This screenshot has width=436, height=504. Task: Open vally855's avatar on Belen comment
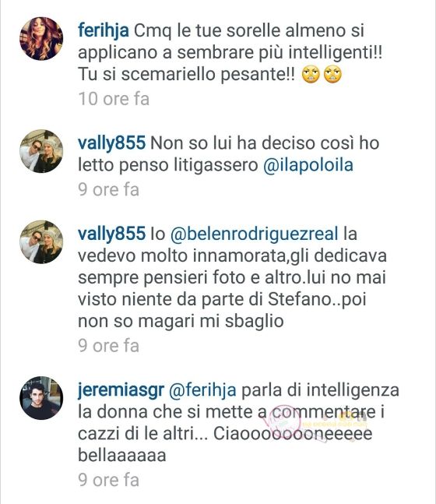[41, 241]
